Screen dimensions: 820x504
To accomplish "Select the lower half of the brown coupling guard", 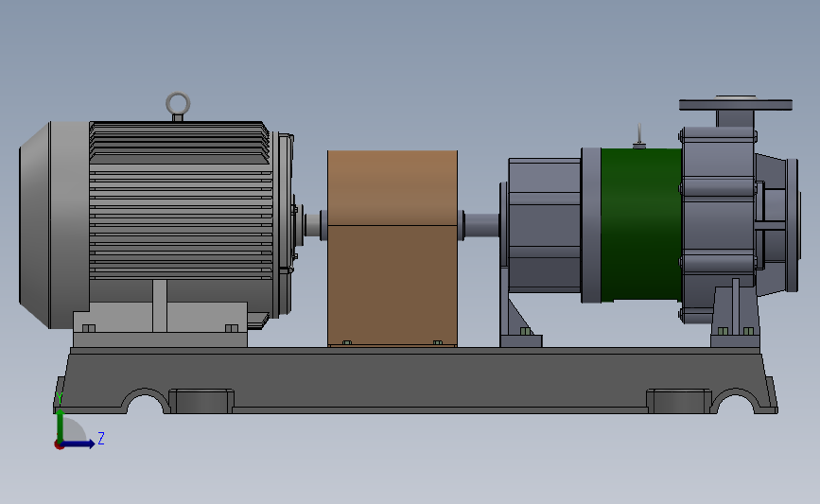I will point(393,286).
